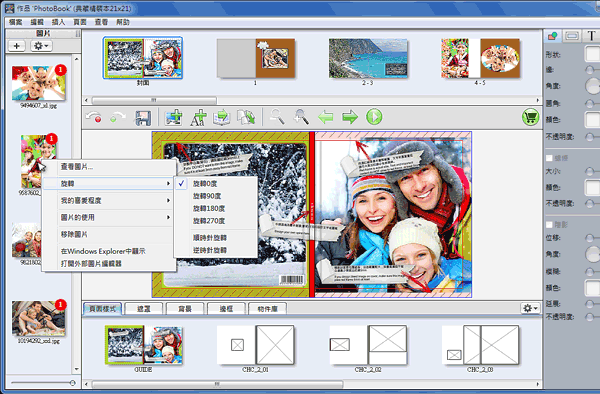The width and height of the screenshot is (600, 394).
Task: Select the CHC_2_01 layout template
Action: (x=255, y=345)
